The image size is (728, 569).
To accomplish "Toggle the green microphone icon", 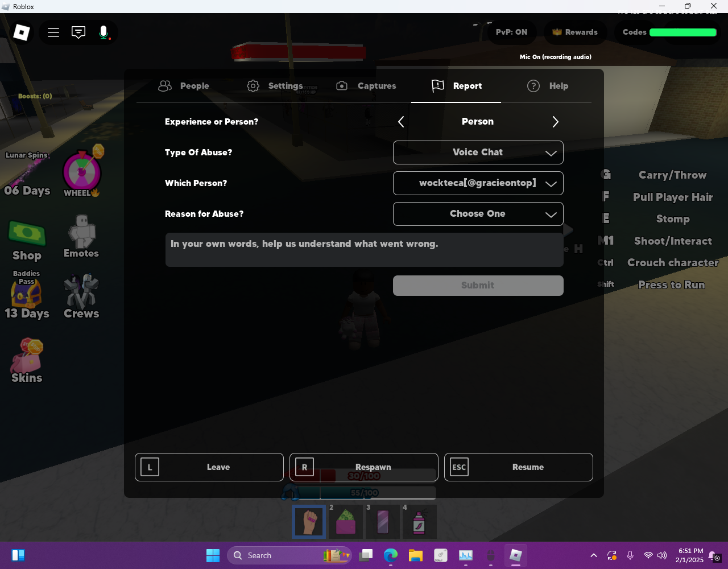I will click(104, 32).
